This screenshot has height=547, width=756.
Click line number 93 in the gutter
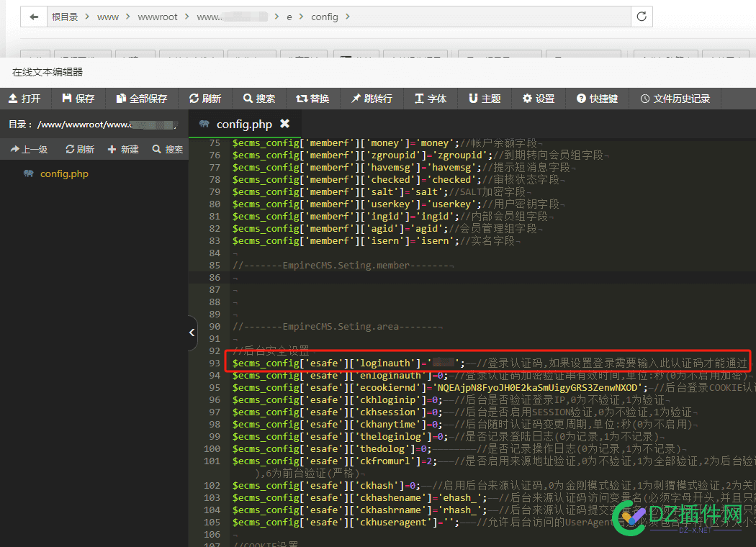(x=215, y=363)
